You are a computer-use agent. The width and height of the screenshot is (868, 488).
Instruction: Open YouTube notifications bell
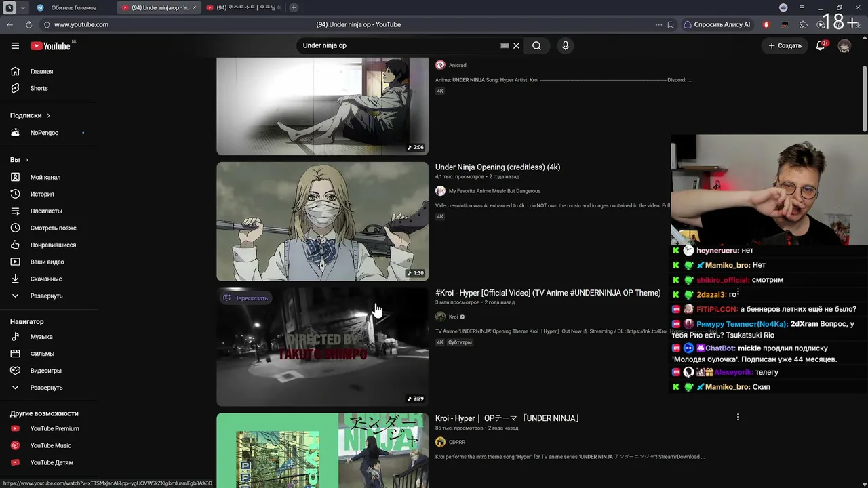point(821,45)
